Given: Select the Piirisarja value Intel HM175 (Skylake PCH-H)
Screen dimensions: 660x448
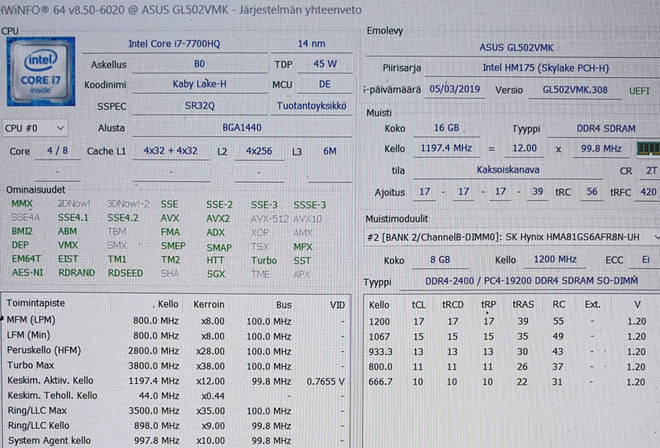Looking at the screenshot, I should 546,68.
